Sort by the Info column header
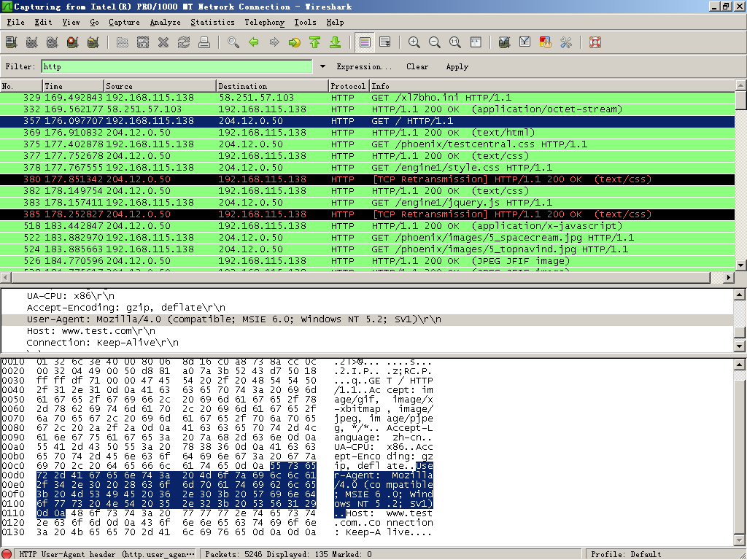 coord(552,86)
